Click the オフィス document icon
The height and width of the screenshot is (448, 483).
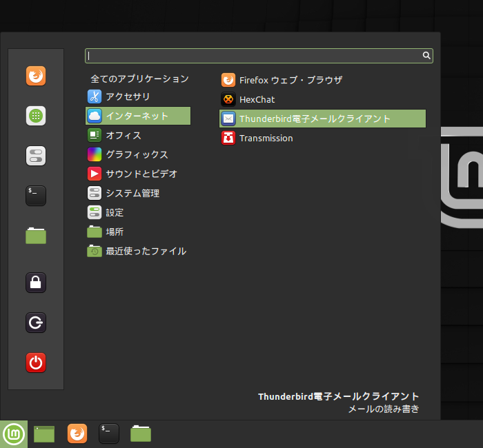(x=95, y=135)
